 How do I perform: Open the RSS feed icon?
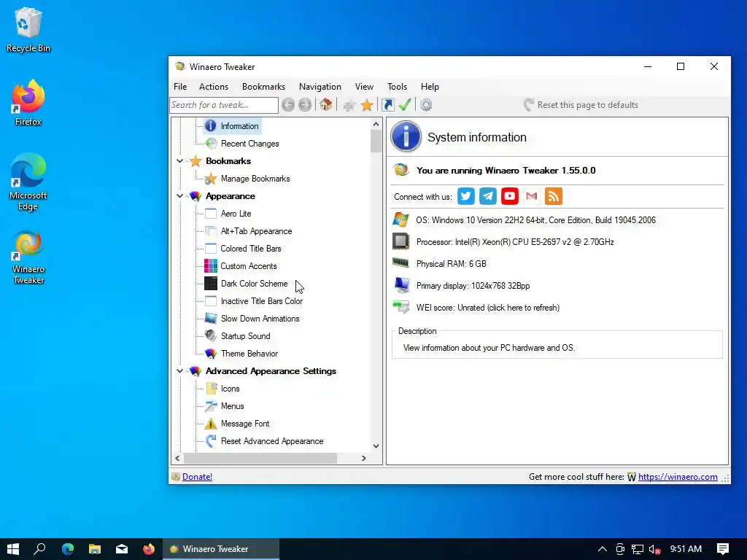554,196
